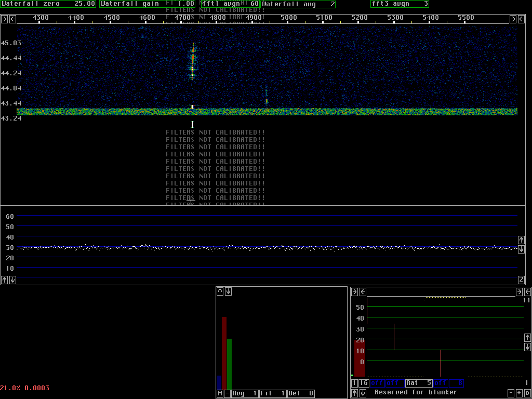Click the 43.24 time label beside the waterfall
The height and width of the screenshot is (399, 532).
(x=11, y=118)
